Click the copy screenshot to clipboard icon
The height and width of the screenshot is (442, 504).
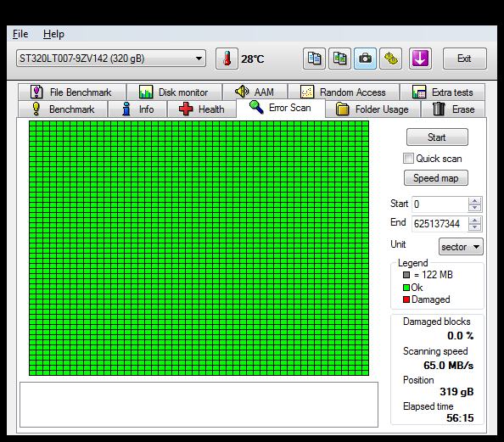[x=339, y=59]
